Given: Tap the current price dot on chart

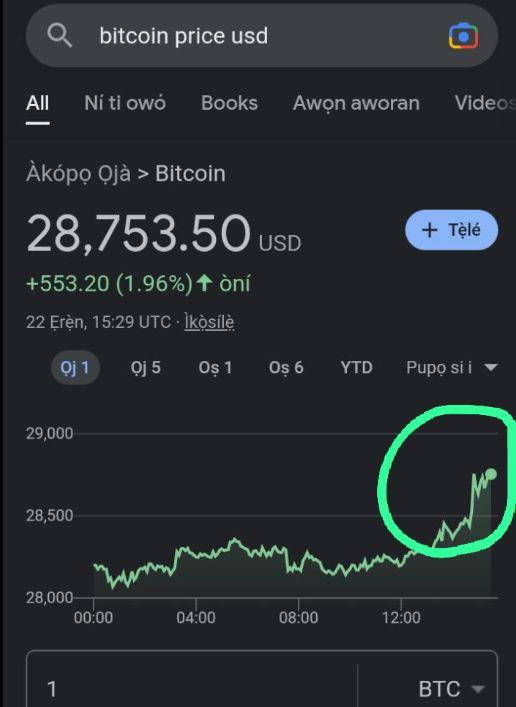Looking at the screenshot, I should [x=491, y=474].
